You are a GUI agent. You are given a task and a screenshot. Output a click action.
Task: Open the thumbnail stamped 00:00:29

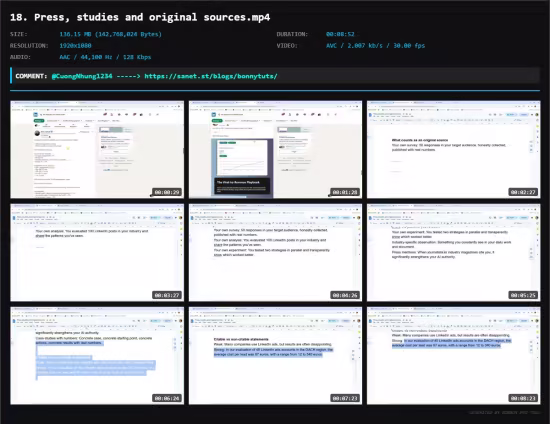97,149
